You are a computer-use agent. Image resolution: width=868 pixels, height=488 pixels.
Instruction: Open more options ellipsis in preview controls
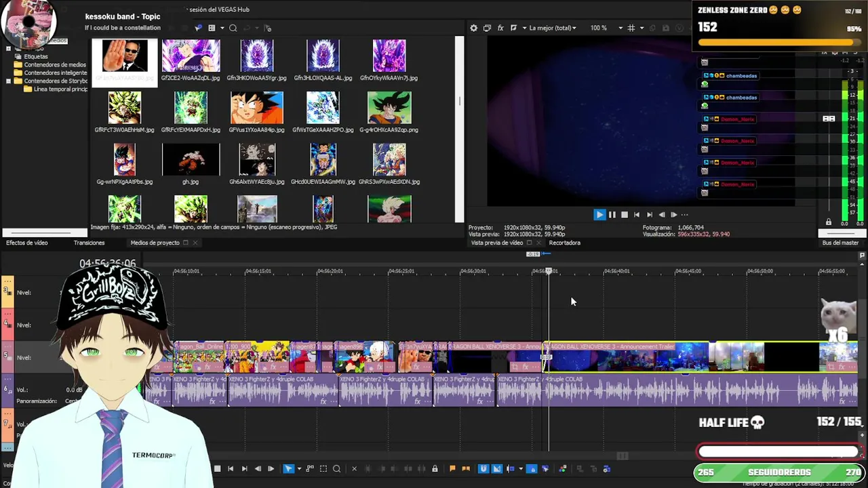tap(684, 215)
